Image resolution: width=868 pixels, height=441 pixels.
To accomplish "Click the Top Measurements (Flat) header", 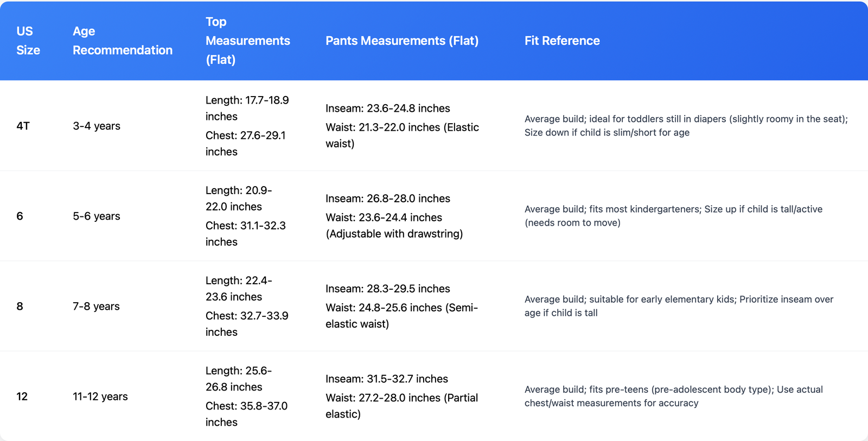I will (x=247, y=41).
